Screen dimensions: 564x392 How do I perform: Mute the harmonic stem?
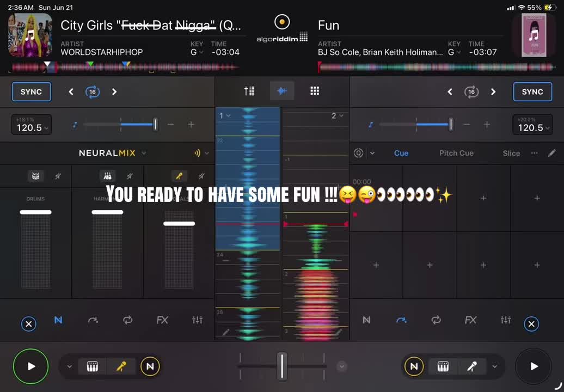coord(130,176)
